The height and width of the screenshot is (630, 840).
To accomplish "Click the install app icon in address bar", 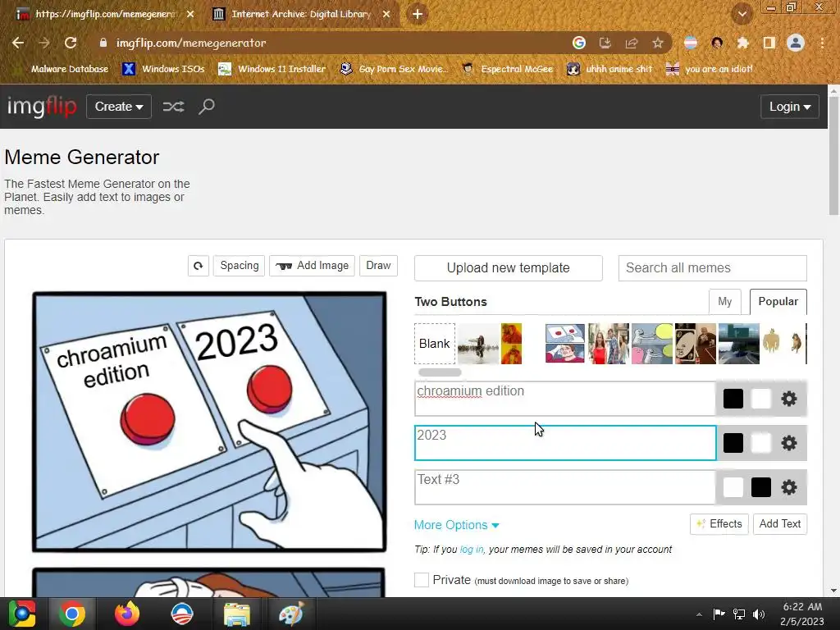I will [605, 43].
